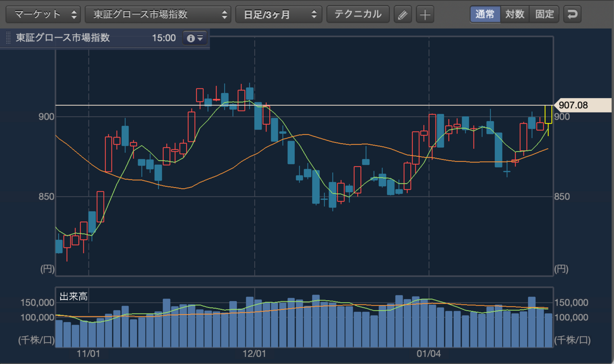This screenshot has width=614, height=364.
Task: Click the テクニカル button
Action: pos(358,14)
